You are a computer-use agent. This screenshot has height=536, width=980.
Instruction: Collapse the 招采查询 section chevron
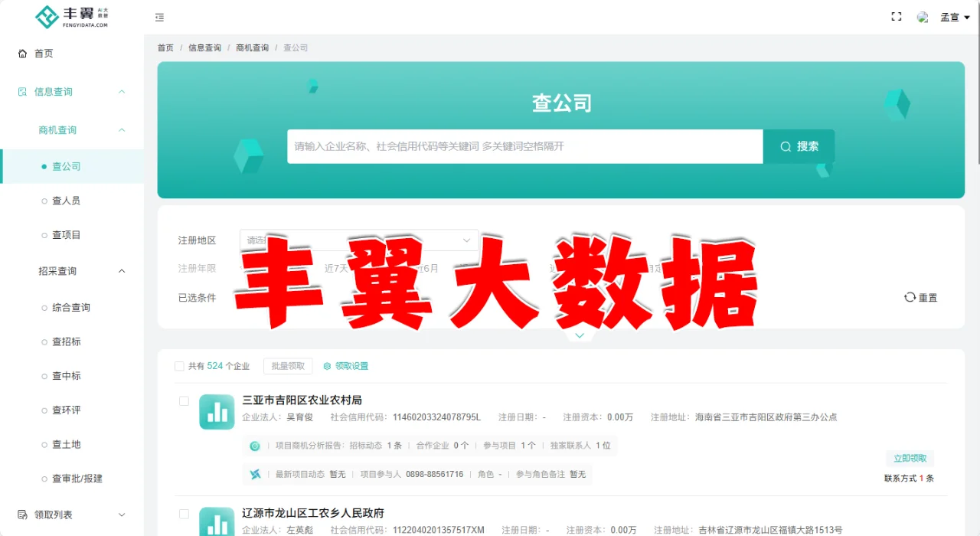[121, 270]
